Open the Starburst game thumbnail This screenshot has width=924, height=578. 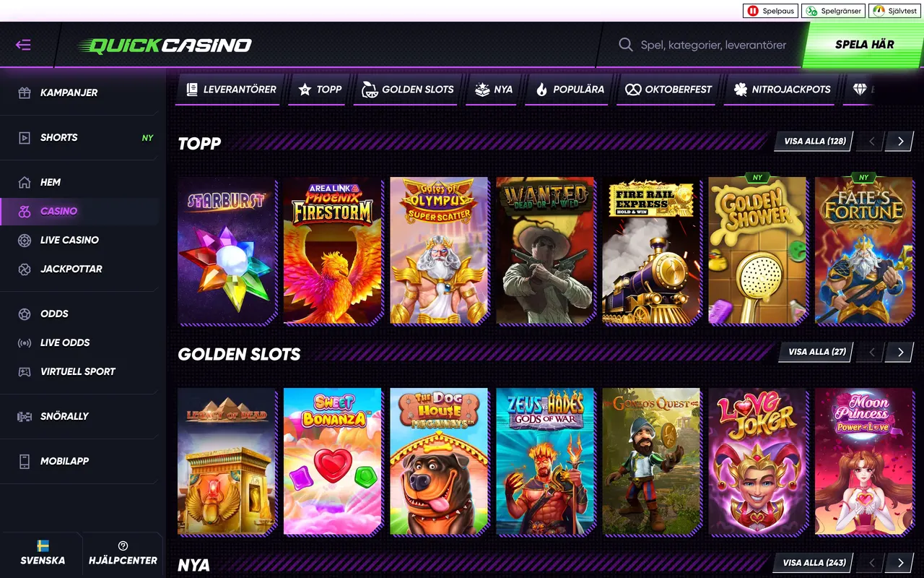227,251
